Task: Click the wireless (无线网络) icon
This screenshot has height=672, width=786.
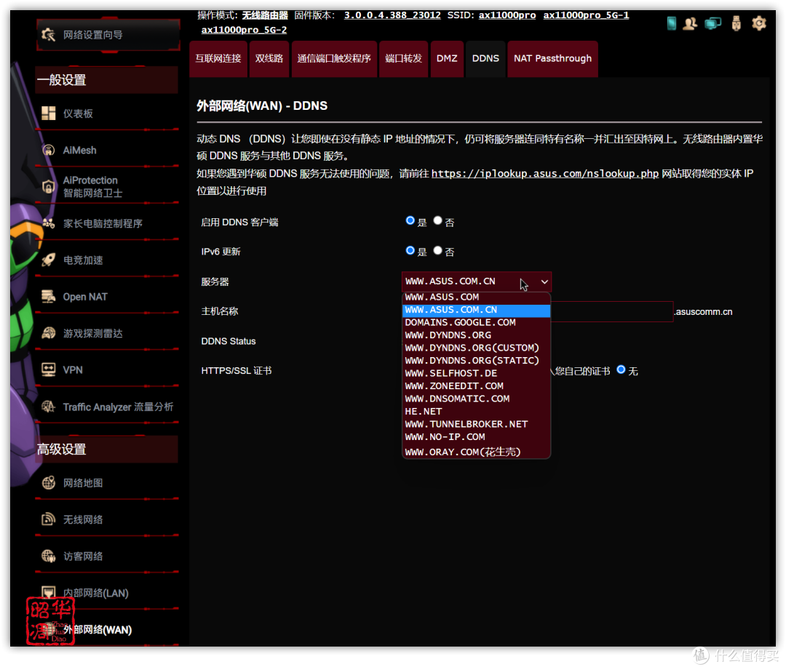Action: (x=49, y=519)
